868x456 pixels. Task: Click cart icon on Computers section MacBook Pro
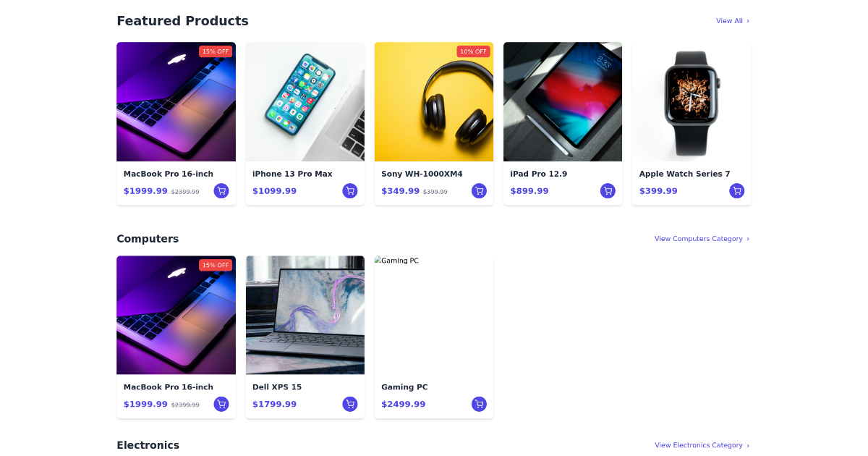[221, 404]
